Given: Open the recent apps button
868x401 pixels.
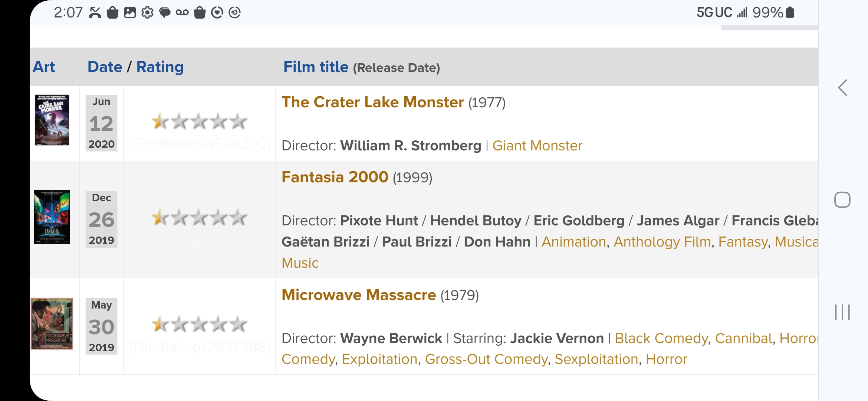Looking at the screenshot, I should click(842, 312).
